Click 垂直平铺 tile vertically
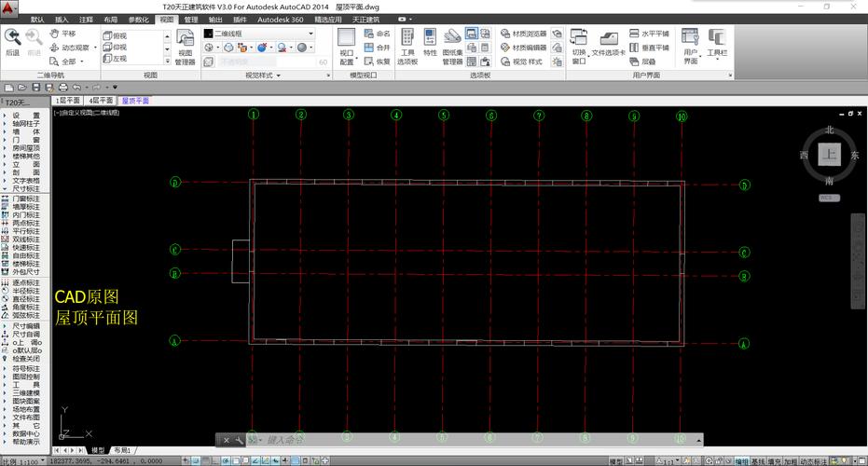This screenshot has height=466, width=868. pos(649,48)
